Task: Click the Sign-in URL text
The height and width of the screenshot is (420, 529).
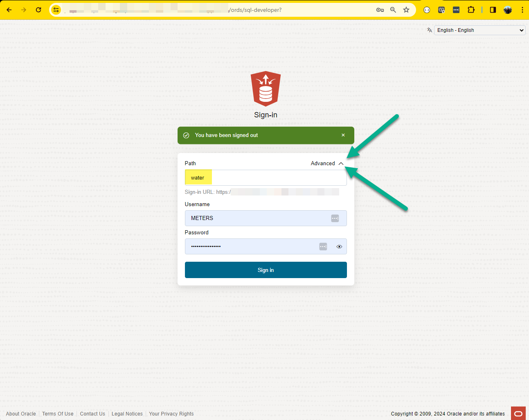Action: [262, 192]
